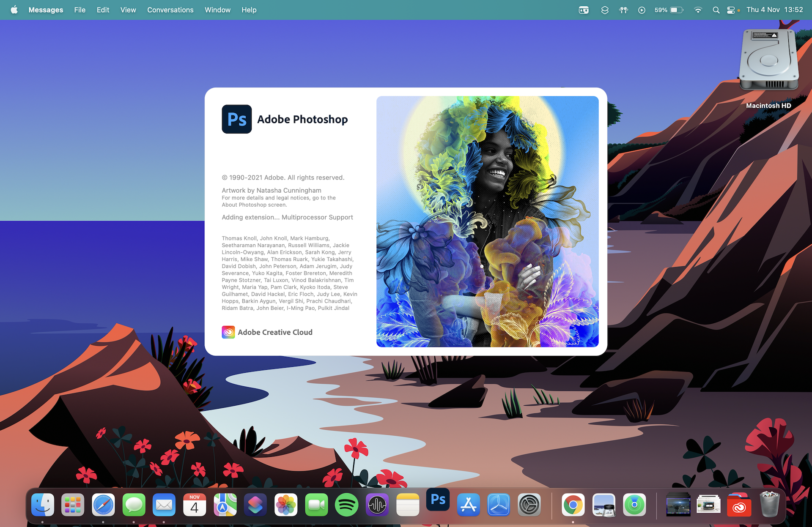Screen dimensions: 812x527
Task: Click '© 1990-2021 Adobe. All rights reserved.'
Action: click(x=283, y=177)
